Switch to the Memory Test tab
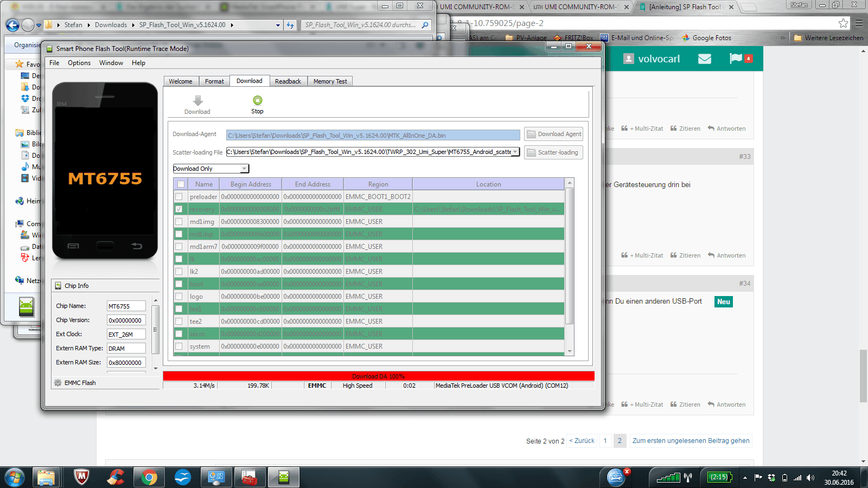The image size is (868, 488). 330,81
